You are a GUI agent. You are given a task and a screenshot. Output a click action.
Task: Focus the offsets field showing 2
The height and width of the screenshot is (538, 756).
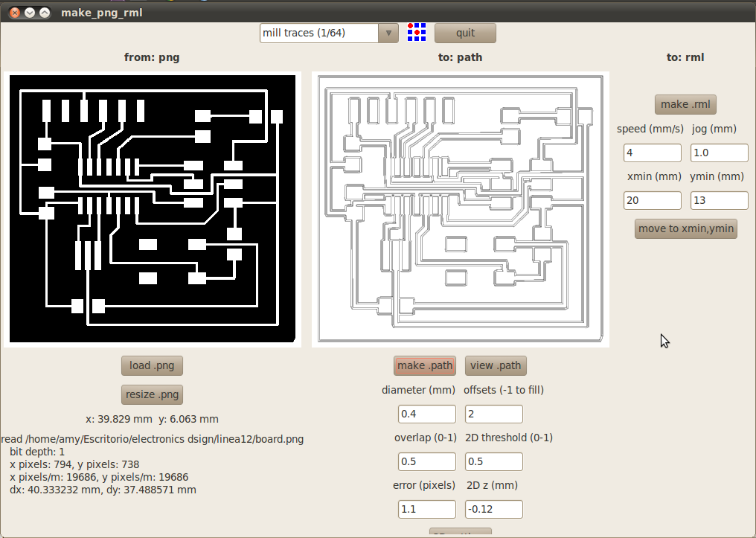click(494, 414)
